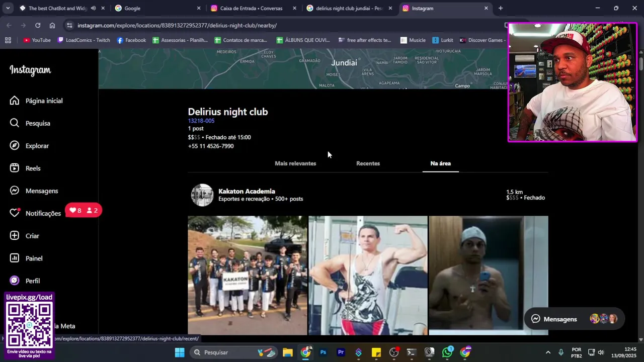Close the Caixa de Entrada tab
Image resolution: width=644 pixels, height=362 pixels.
[294, 8]
